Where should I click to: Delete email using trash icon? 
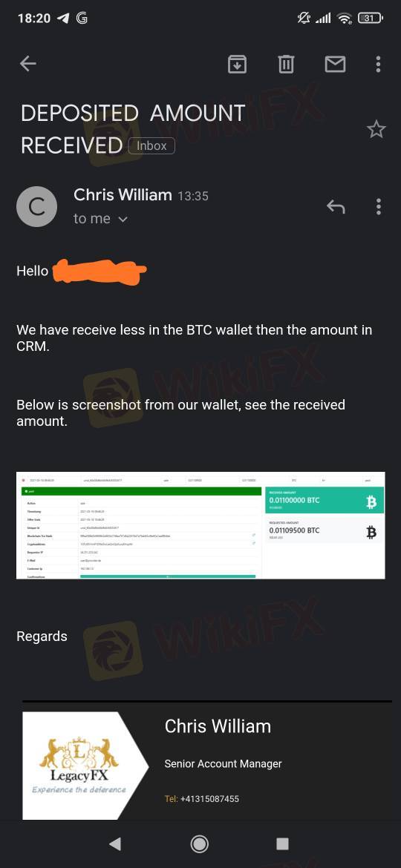point(286,65)
